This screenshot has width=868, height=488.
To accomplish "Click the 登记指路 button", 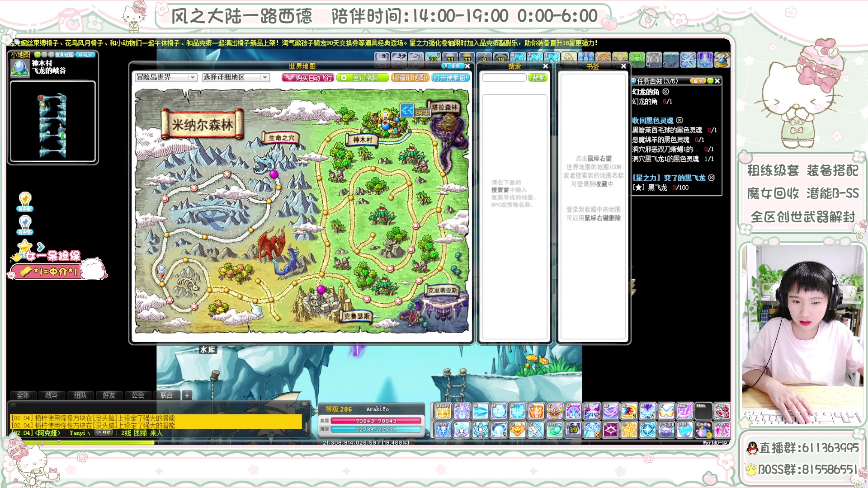I will pos(363,78).
